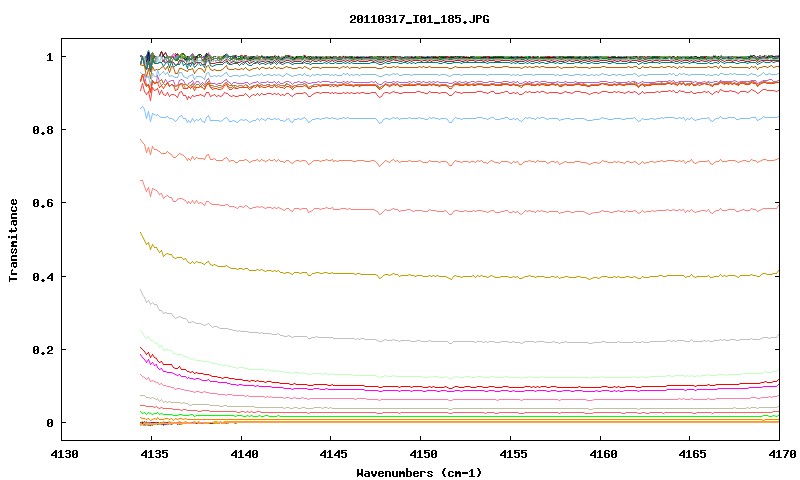Click the plot title 20110317_I01_185.JPG

click(419, 19)
